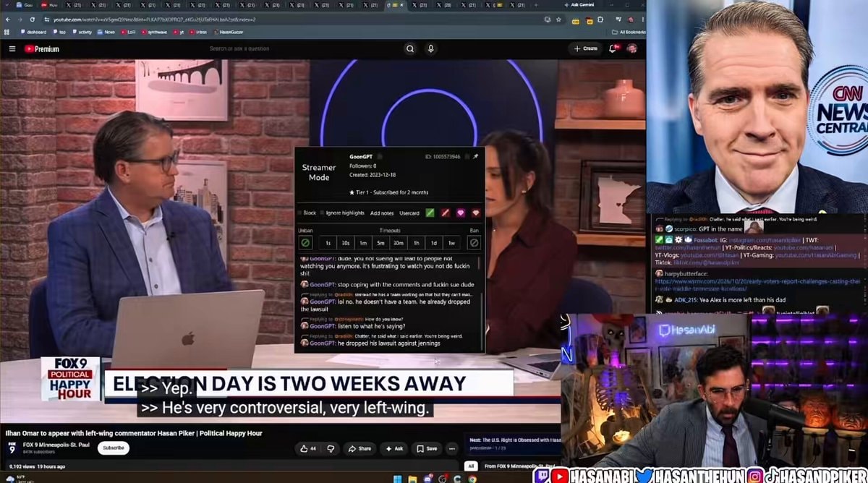868x483 pixels.
Task: Open the Create menu on YouTube
Action: (x=585, y=48)
